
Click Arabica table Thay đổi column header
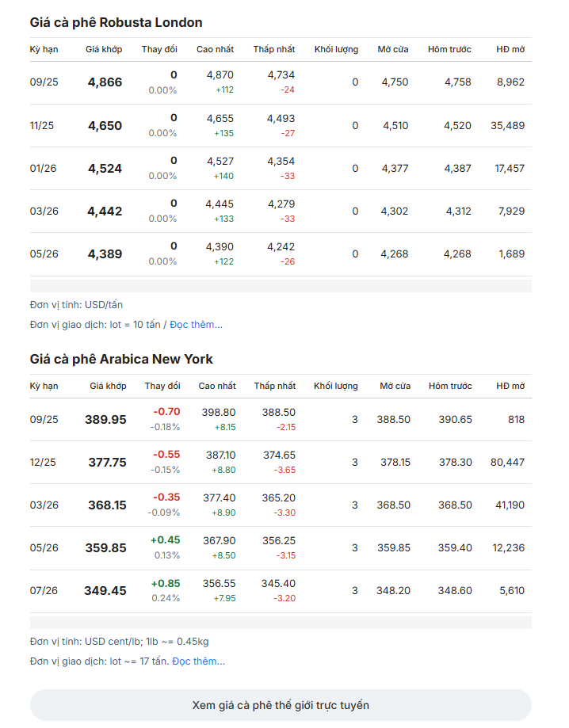point(162,386)
